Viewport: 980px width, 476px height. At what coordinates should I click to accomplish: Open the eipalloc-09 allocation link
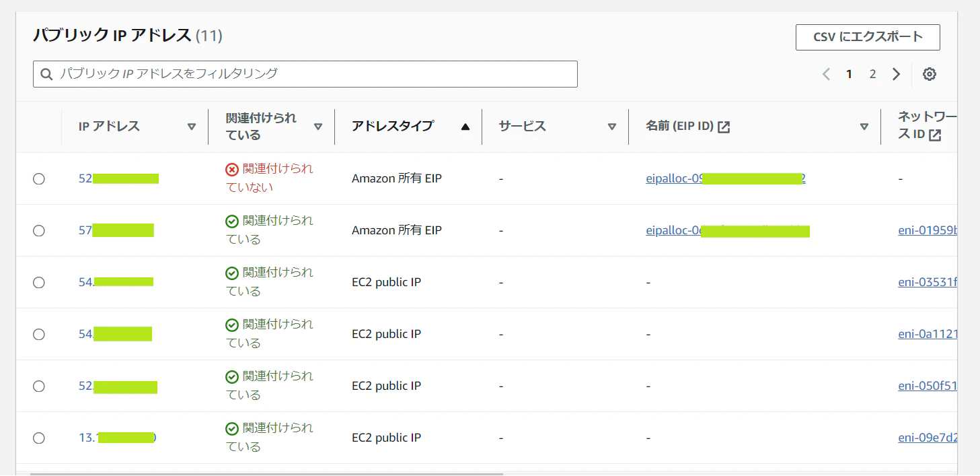[x=726, y=178]
